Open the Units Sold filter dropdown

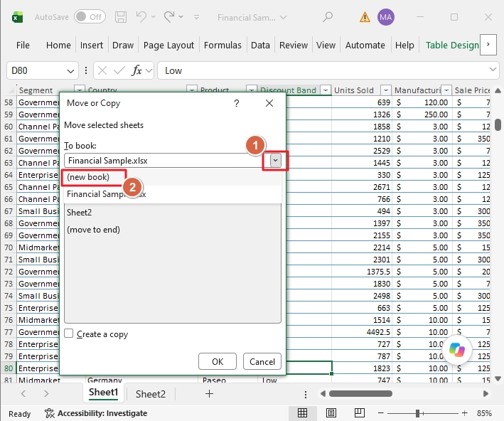pos(386,90)
